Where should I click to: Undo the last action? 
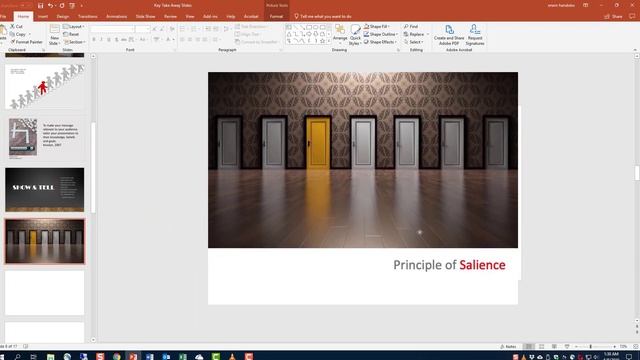point(50,6)
